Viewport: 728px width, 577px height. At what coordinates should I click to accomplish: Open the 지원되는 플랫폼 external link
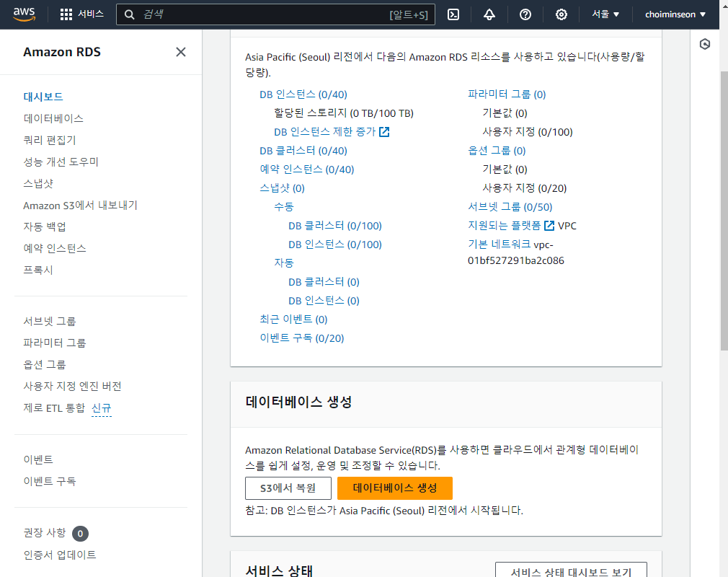click(511, 226)
